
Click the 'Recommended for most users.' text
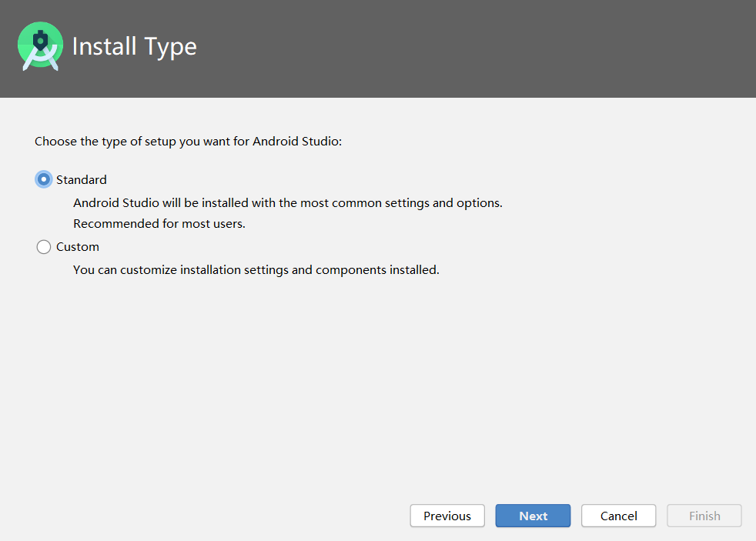point(159,223)
